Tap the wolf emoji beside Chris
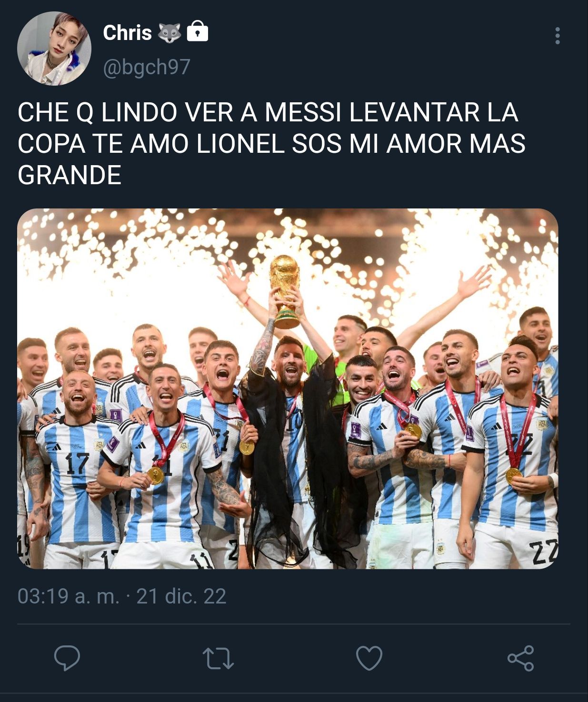The height and width of the screenshot is (702, 588). click(x=169, y=33)
